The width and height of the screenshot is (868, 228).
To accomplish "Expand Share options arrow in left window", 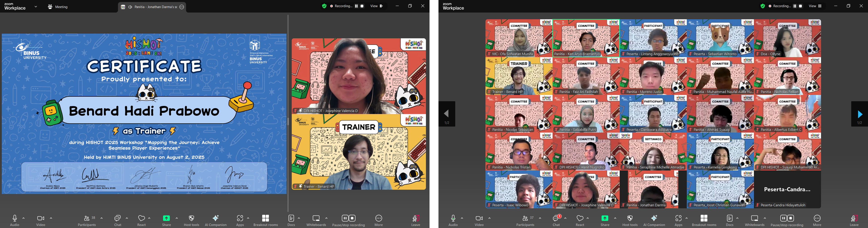I will 177,218.
